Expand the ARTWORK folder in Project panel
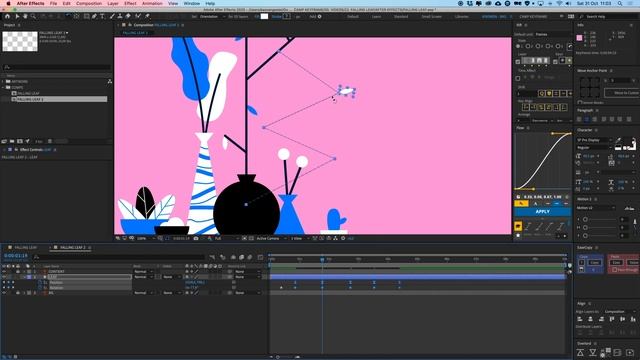 3,82
